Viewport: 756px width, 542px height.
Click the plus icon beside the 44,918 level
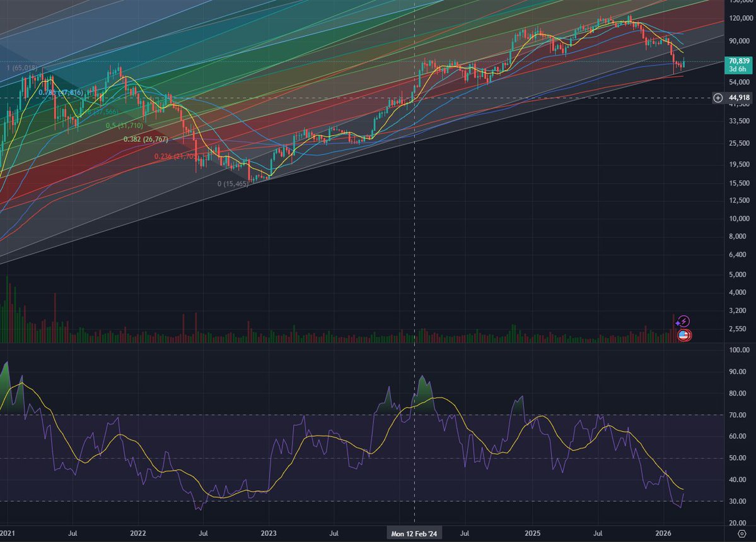pyautogui.click(x=718, y=98)
